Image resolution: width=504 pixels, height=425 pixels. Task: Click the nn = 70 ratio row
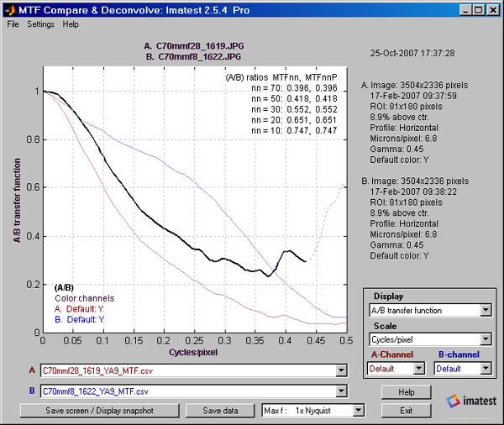point(294,88)
